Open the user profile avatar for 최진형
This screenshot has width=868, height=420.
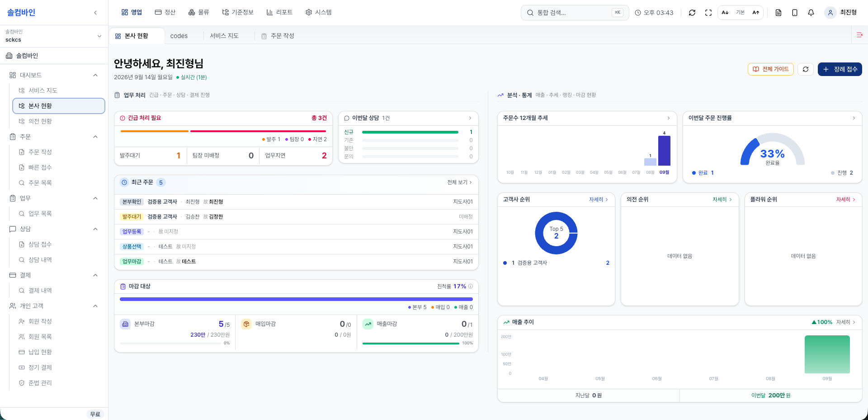830,13
